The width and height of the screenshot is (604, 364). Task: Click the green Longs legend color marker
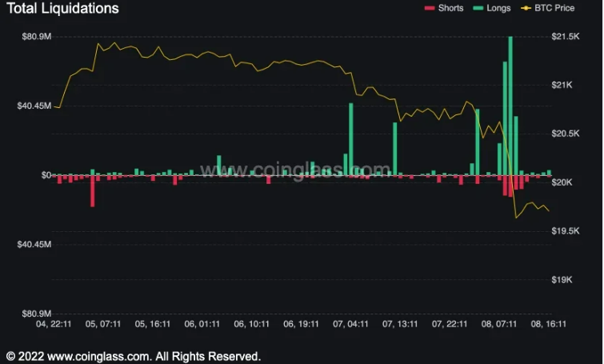click(x=478, y=8)
